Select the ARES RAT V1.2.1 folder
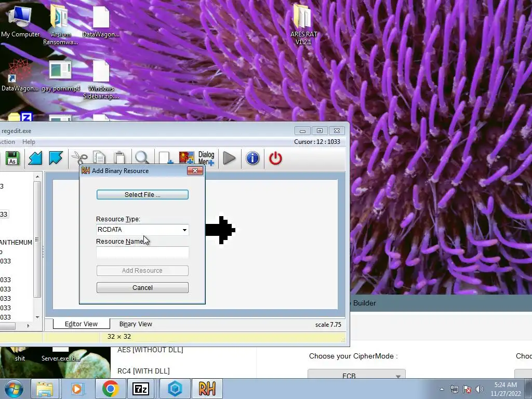 click(x=303, y=24)
